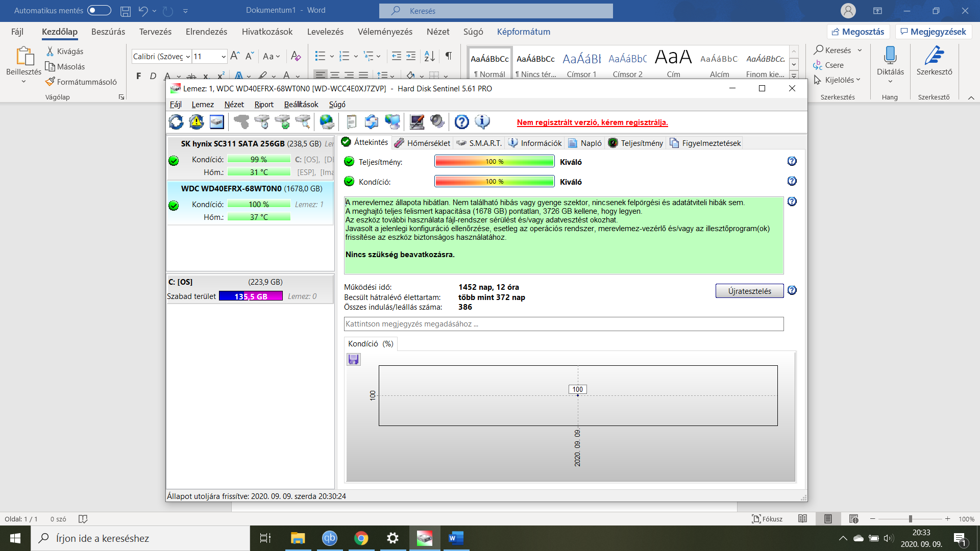Screen dimensions: 980x551
Task: Click the greyed-out disk test toolbar icon
Action: point(241,122)
